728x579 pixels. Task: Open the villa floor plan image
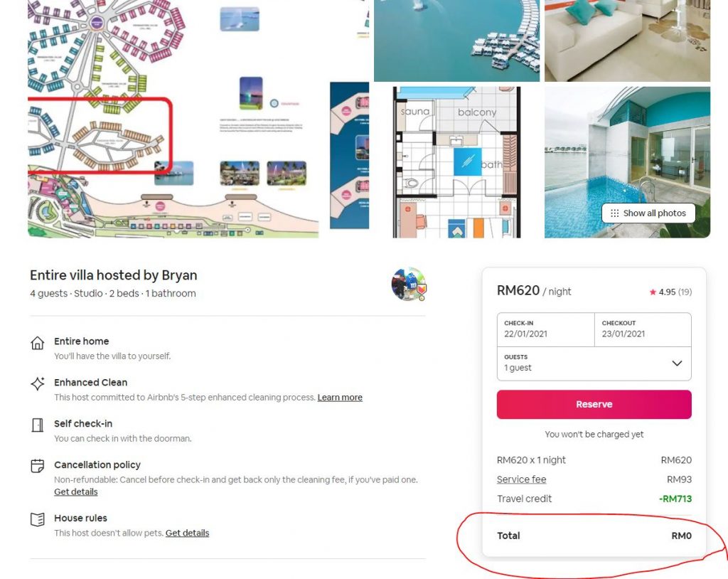click(457, 162)
